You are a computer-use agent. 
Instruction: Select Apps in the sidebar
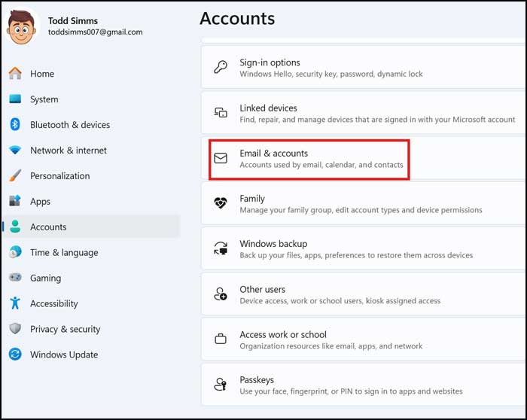(x=91, y=201)
